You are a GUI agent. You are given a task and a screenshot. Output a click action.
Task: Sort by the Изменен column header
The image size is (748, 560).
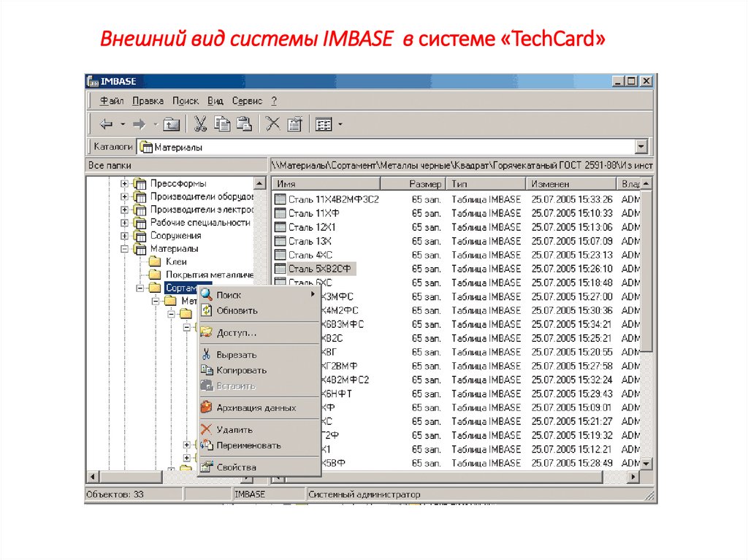click(x=571, y=184)
